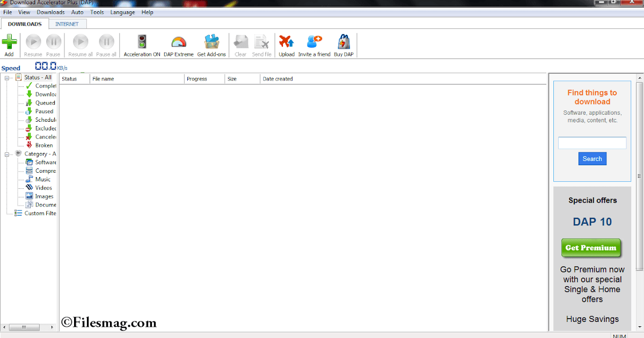The width and height of the screenshot is (644, 338).
Task: Click the Pause toolbar icon
Action: click(53, 41)
